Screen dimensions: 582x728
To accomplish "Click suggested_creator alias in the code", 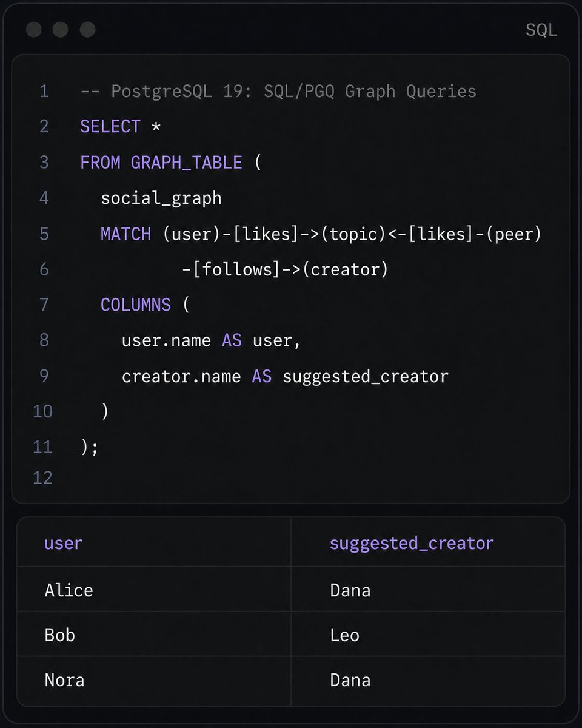I will coord(366,377).
